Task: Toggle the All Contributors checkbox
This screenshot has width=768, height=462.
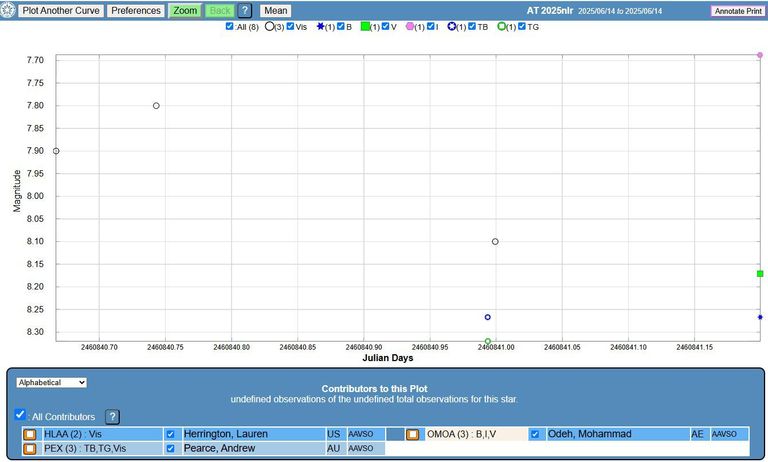Action: (x=20, y=415)
